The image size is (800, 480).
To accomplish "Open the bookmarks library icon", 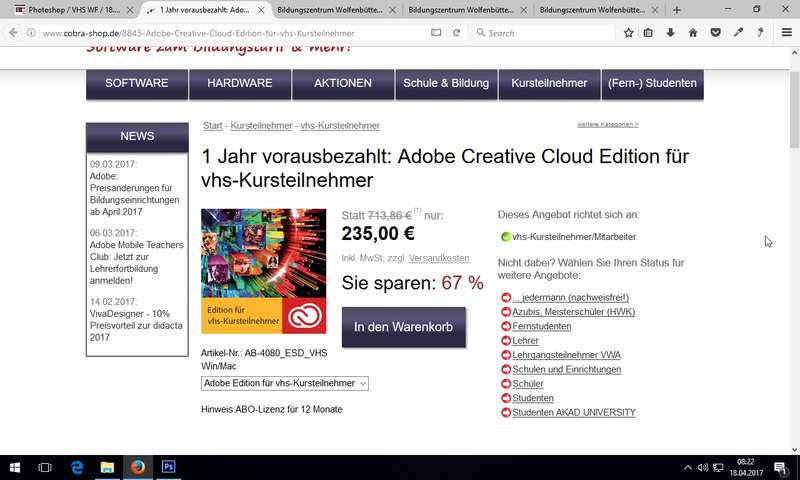I will click(648, 33).
